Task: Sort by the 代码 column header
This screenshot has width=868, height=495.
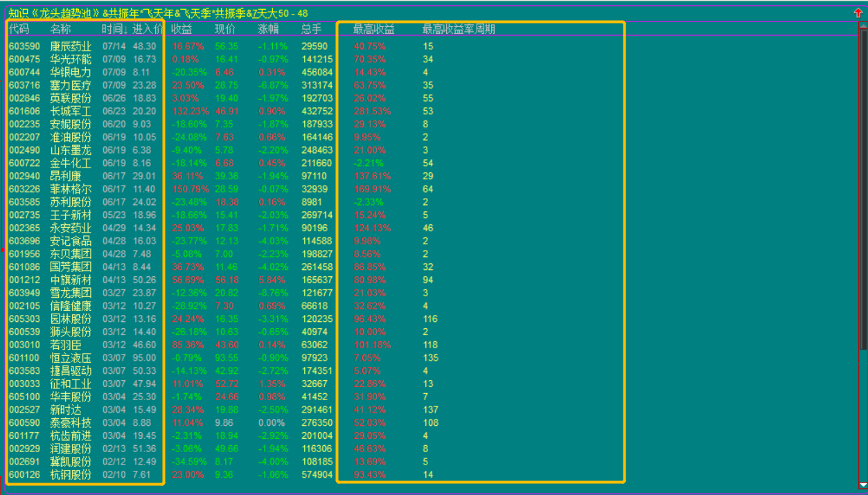Action: click(19, 29)
